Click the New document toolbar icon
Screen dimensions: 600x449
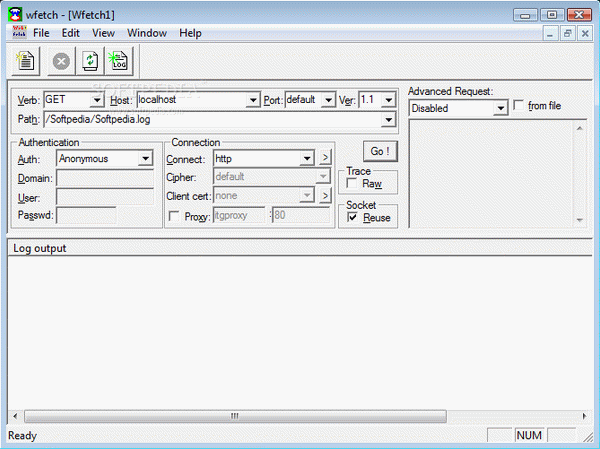point(26,61)
